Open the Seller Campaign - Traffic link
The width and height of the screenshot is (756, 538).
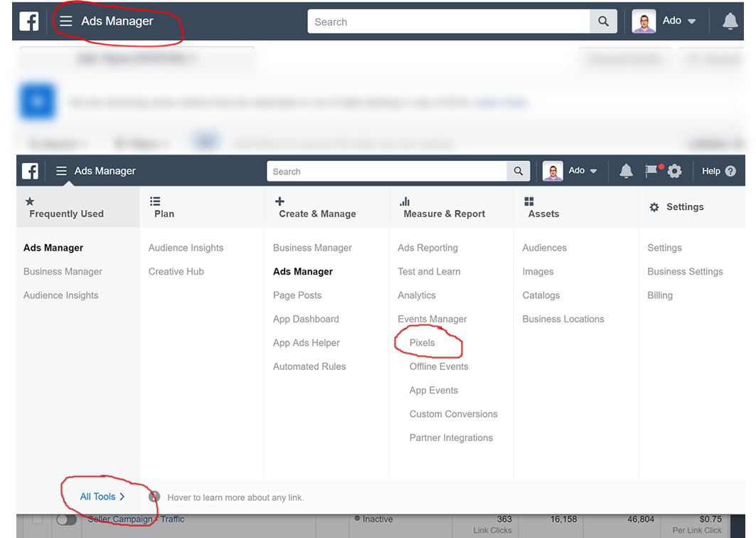point(135,519)
